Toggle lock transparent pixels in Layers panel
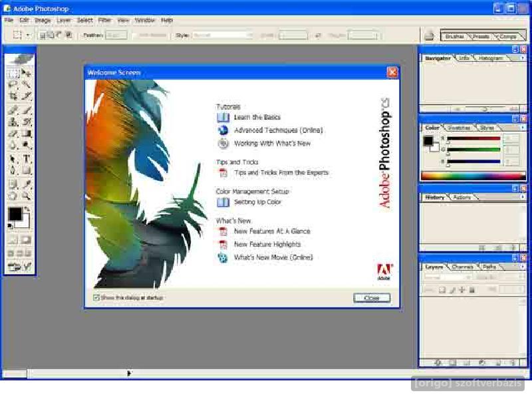Image resolution: width=532 pixels, height=399 pixels. tap(442, 290)
